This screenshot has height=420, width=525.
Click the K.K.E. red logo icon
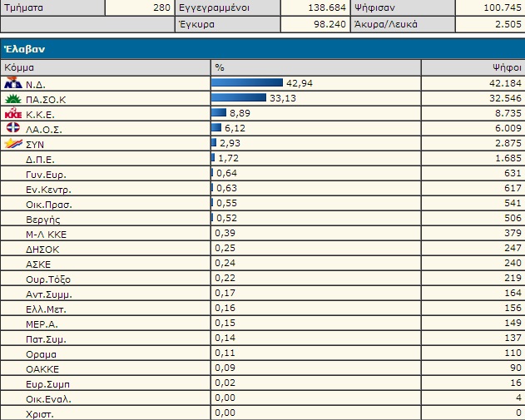(13, 113)
